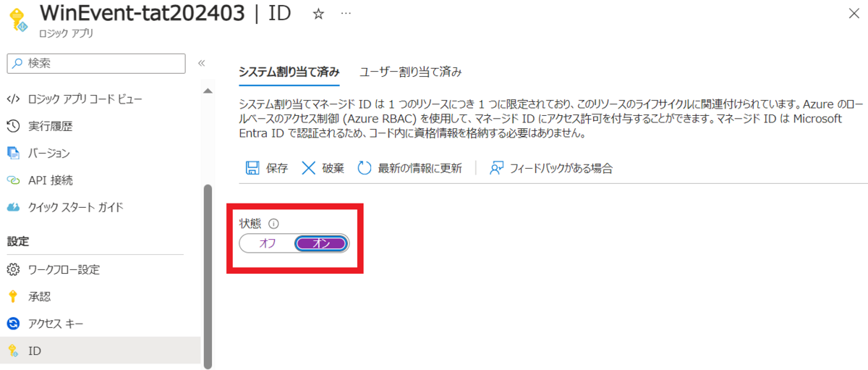Open フィードバックがある場合 link
This screenshot has width=868, height=370.
[561, 168]
